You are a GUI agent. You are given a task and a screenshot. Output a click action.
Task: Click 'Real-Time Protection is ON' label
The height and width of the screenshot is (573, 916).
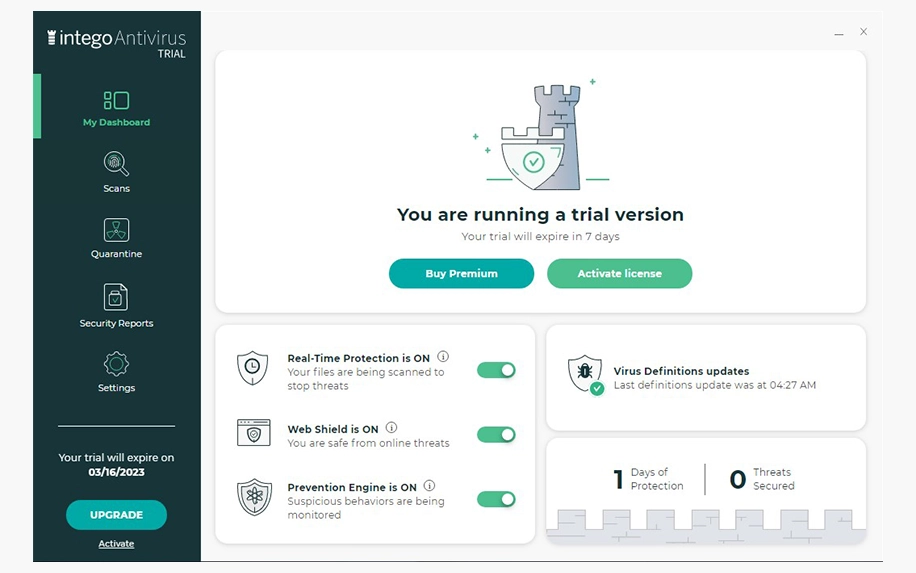[x=358, y=358]
